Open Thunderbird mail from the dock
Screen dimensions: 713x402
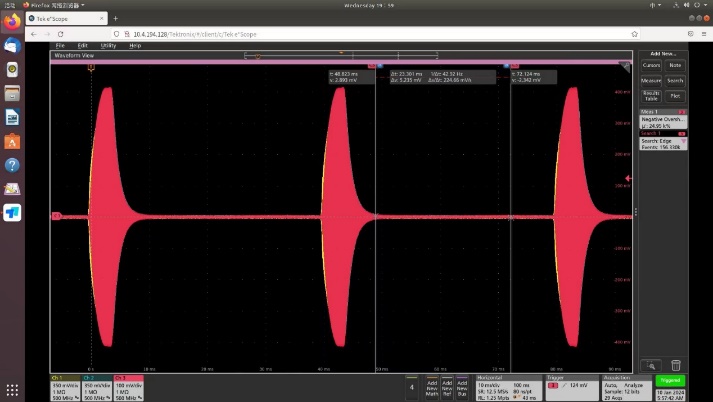(x=12, y=45)
